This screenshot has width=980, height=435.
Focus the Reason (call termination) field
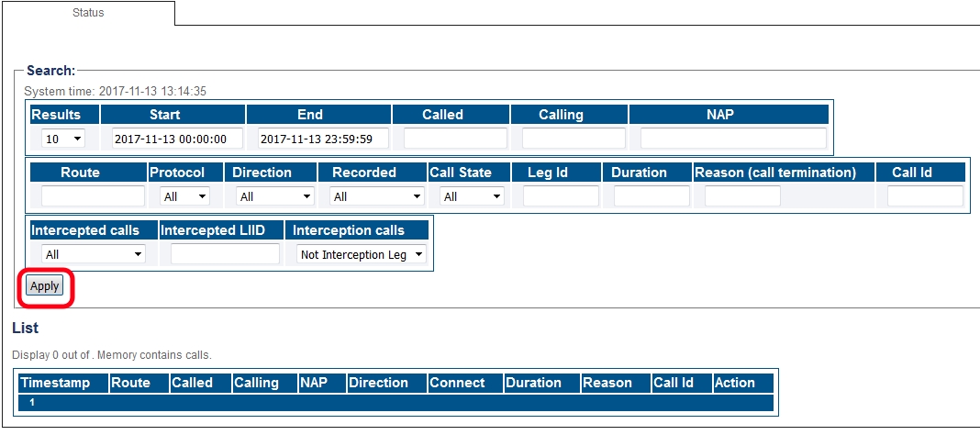click(x=742, y=196)
